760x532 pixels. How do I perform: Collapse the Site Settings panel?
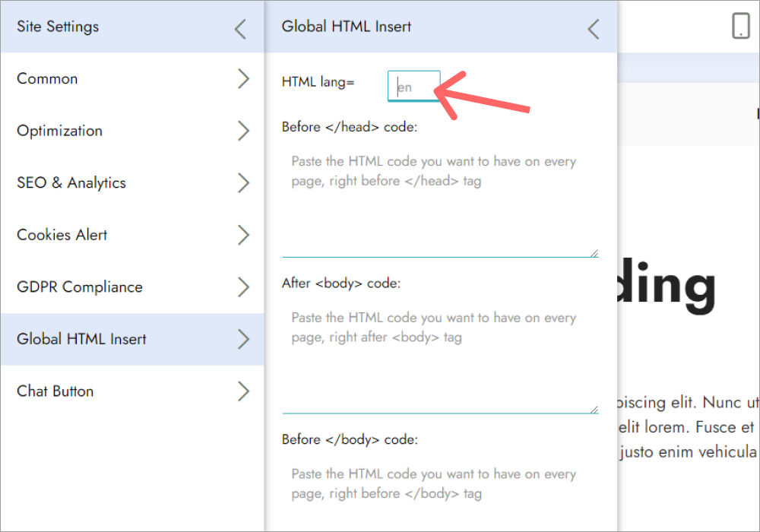(x=240, y=28)
